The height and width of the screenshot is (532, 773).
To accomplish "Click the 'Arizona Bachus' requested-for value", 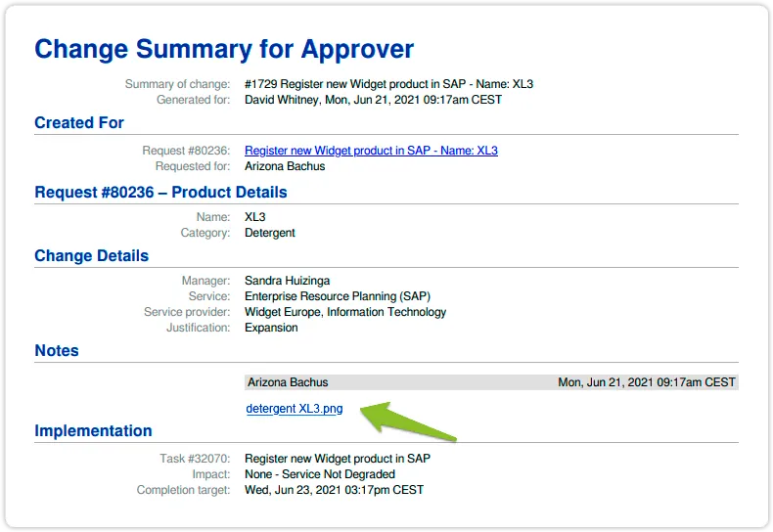I will tap(285, 166).
